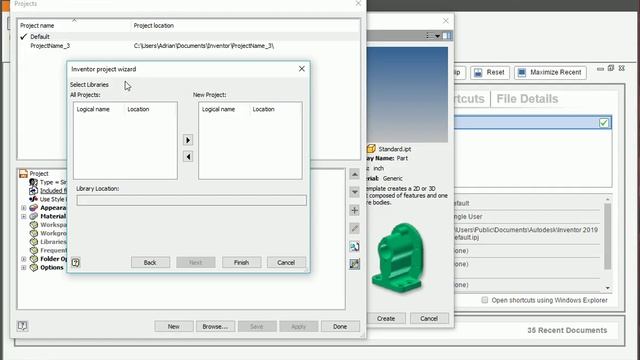Open help in the Projects dialog

pyautogui.click(x=22, y=326)
